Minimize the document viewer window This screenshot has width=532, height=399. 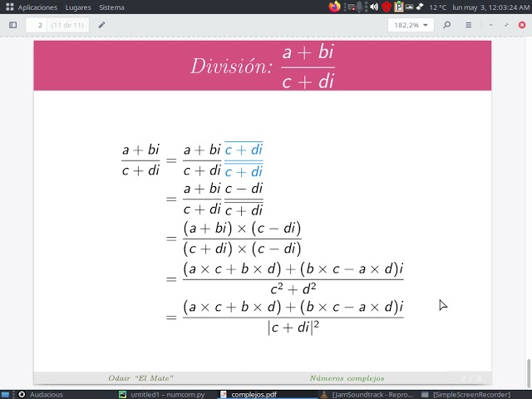click(x=490, y=25)
